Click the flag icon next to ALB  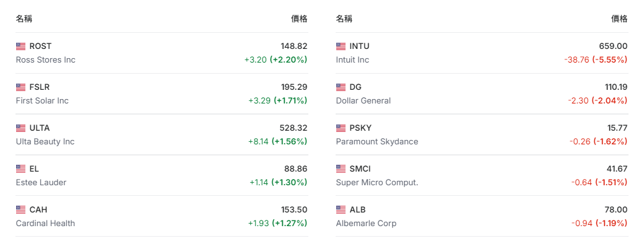[x=341, y=210]
